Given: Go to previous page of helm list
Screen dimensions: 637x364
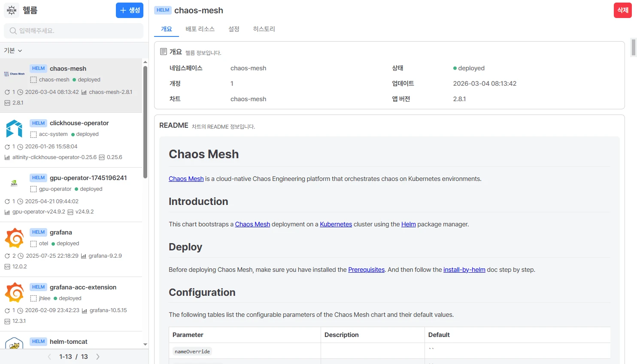Looking at the screenshot, I should (x=49, y=357).
